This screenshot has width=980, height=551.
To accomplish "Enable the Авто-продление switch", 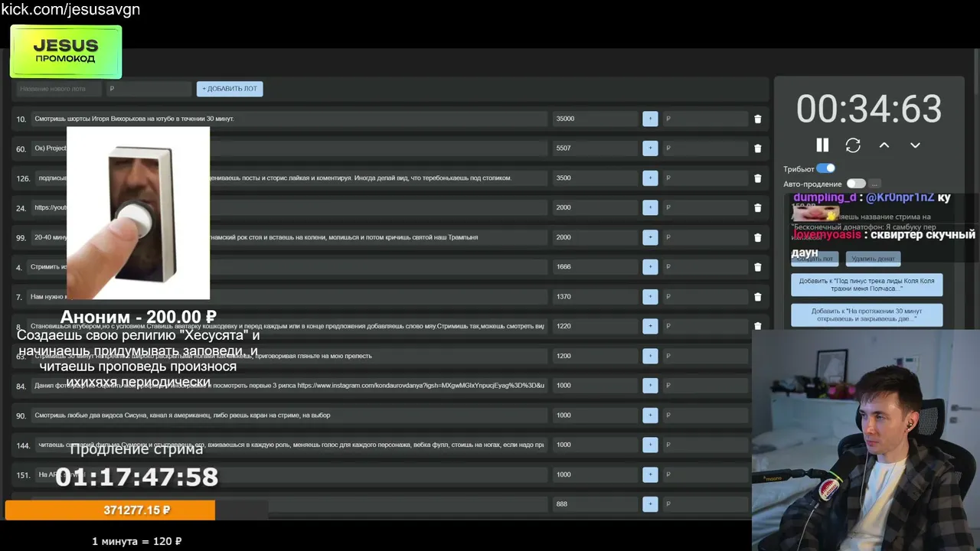I will tap(855, 184).
